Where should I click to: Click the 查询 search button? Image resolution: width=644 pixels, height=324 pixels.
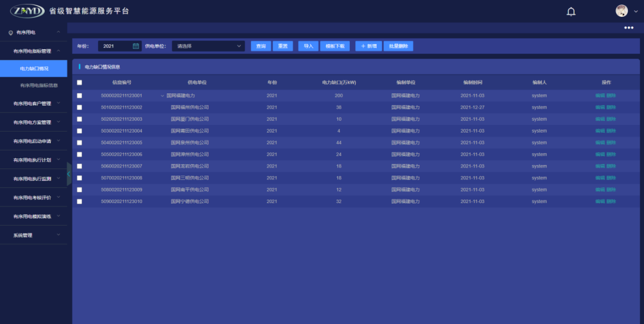[261, 46]
